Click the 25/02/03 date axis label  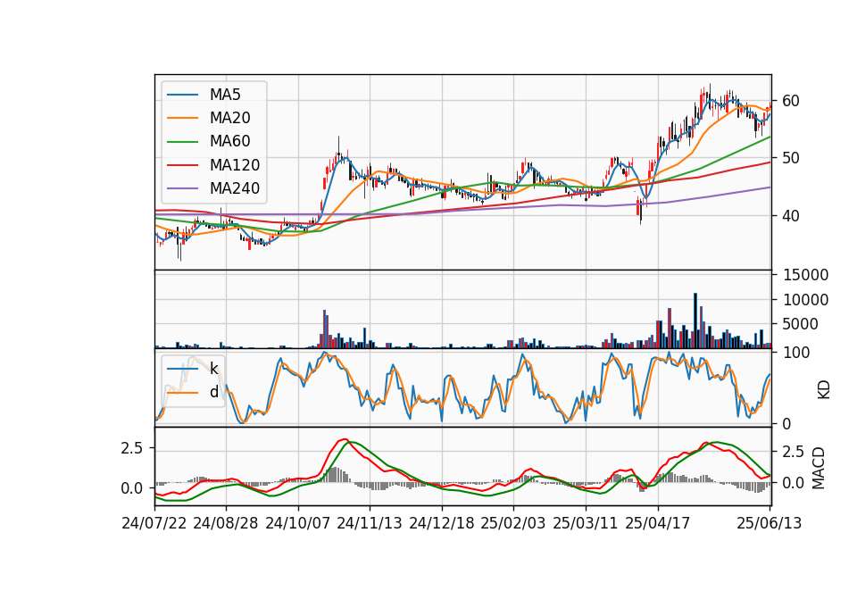point(513,523)
